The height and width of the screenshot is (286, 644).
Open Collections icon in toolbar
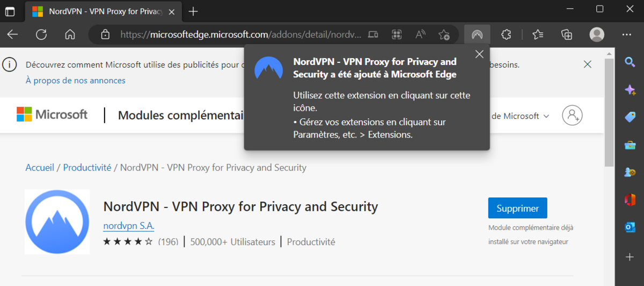click(567, 34)
